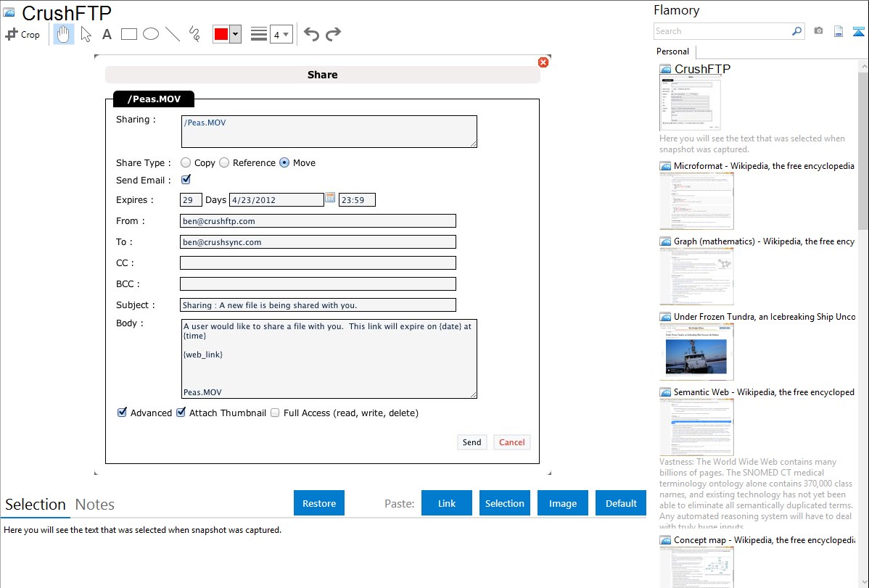Click the Paste Selection button

click(504, 503)
